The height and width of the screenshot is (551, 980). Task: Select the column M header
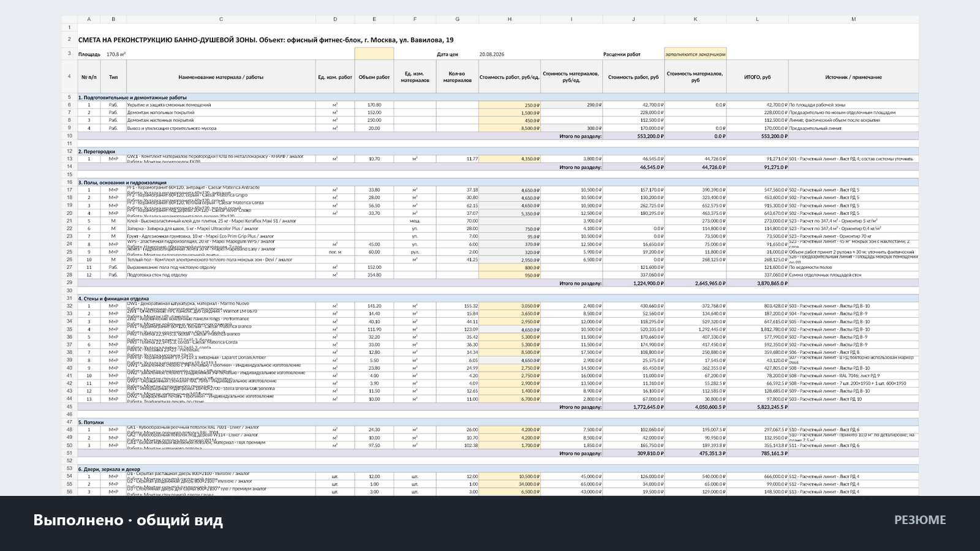(853, 20)
